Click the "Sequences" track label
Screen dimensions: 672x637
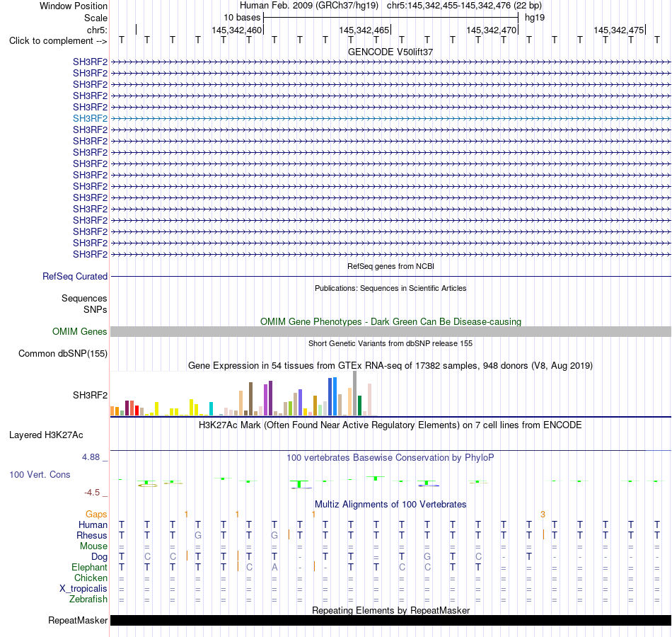pyautogui.click(x=84, y=298)
